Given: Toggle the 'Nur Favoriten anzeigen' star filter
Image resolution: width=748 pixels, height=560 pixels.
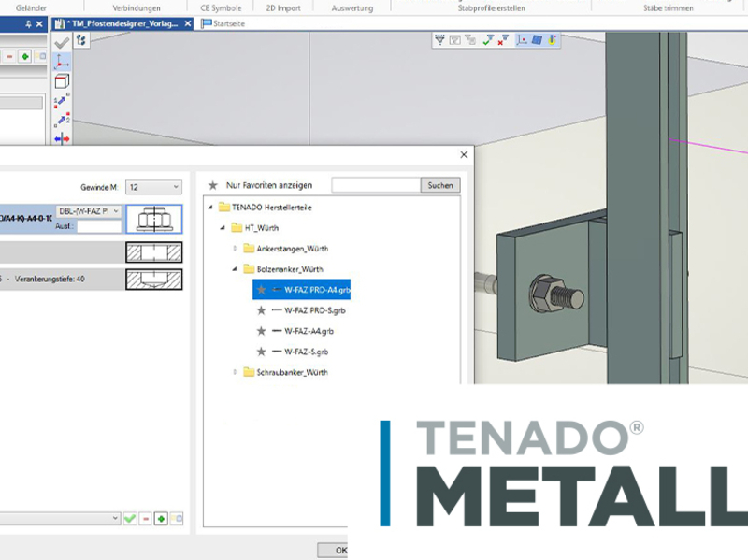Looking at the screenshot, I should click(x=213, y=186).
